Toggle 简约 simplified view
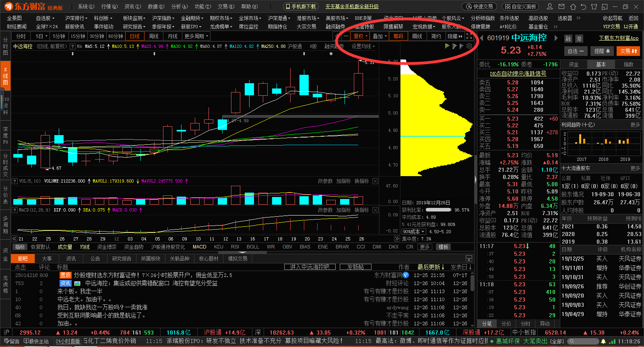 (436, 36)
